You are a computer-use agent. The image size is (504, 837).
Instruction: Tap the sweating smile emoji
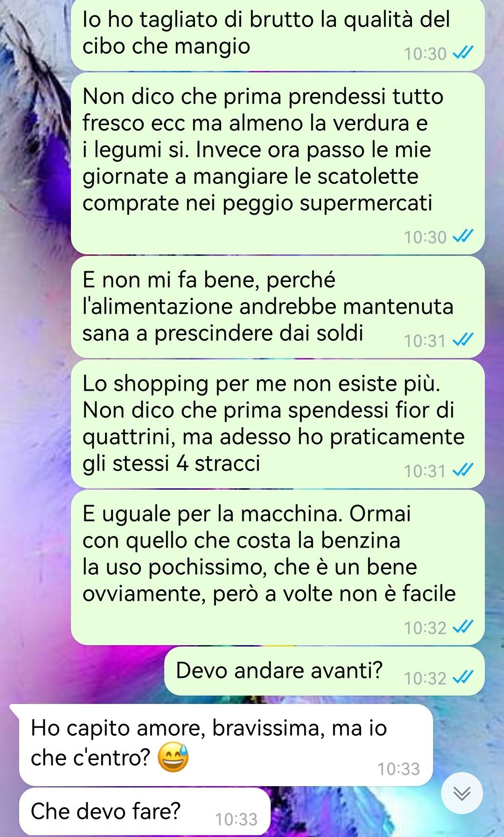click(x=173, y=757)
